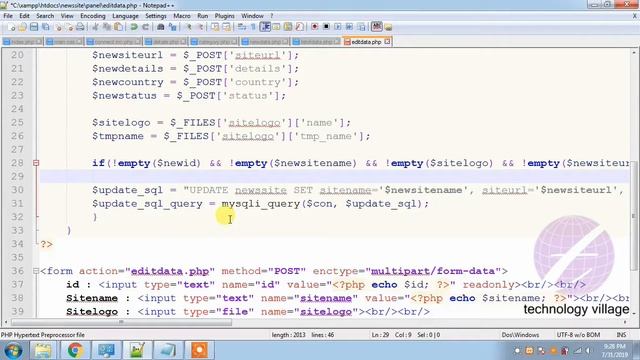640x360 pixels.
Task: Click "Ln : 29" in status bar
Action: coord(380,335)
